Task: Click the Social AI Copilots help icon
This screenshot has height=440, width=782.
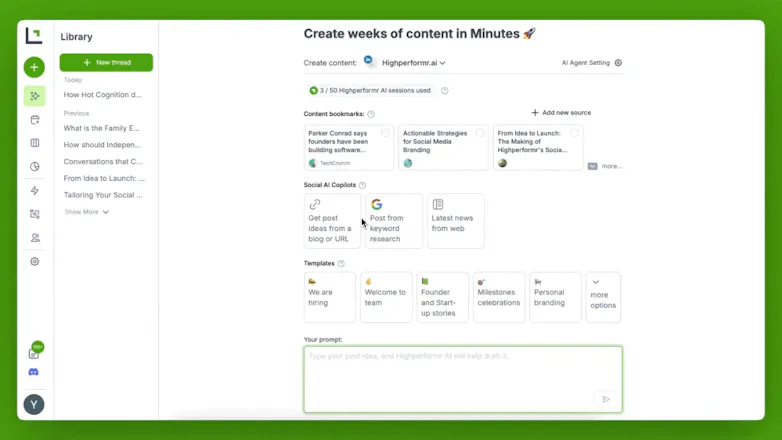Action: click(363, 185)
